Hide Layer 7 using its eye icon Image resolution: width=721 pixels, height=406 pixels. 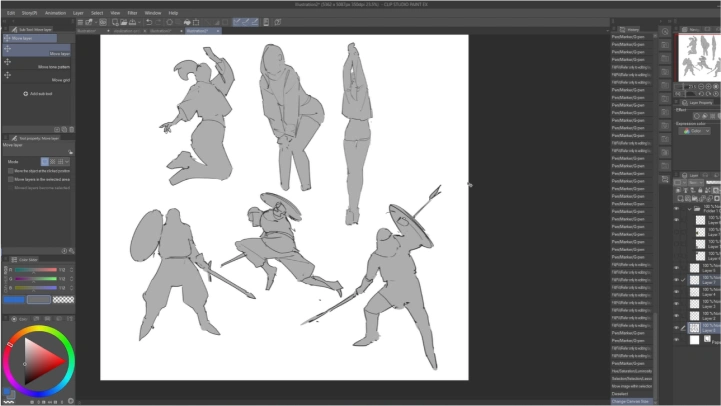pos(676,280)
